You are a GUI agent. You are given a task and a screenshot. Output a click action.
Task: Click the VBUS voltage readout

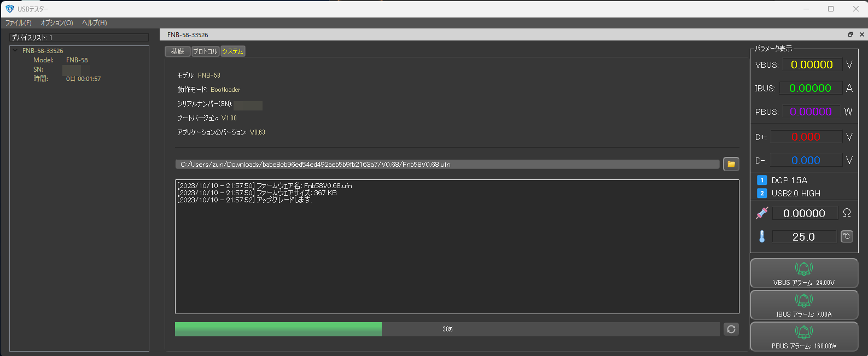click(x=812, y=65)
